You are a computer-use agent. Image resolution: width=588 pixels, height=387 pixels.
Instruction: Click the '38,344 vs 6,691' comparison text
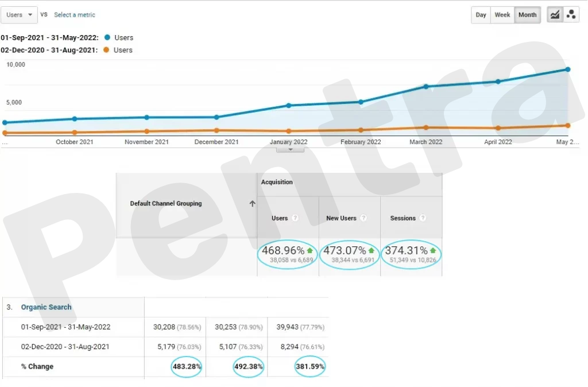353,260
